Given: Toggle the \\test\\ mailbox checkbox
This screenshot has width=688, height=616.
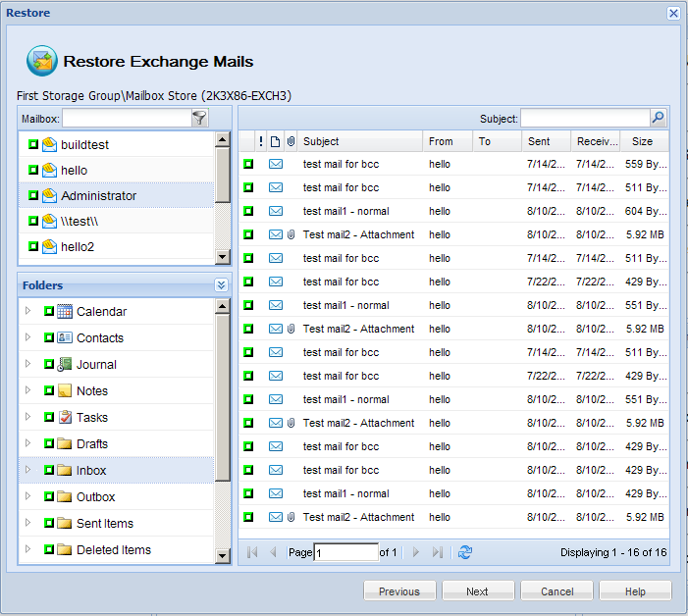Looking at the screenshot, I should tap(33, 221).
